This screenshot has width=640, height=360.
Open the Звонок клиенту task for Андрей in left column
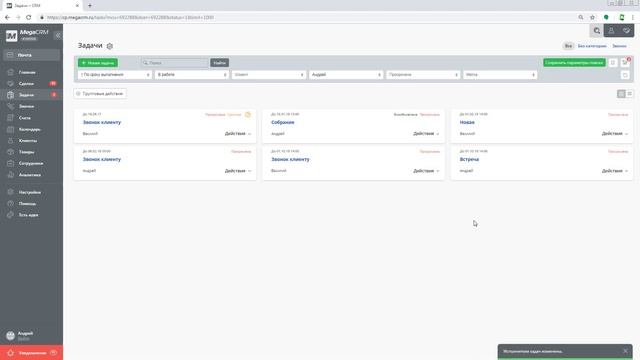102,160
